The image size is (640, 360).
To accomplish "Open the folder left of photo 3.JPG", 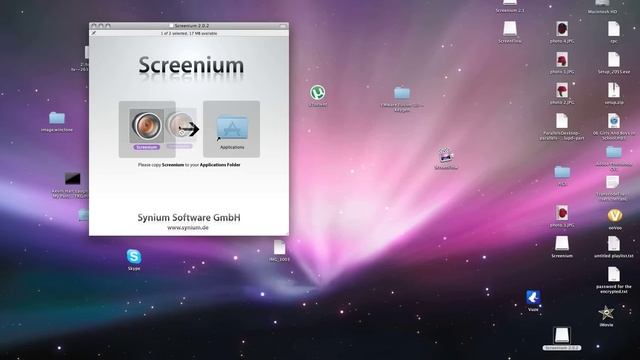I will coord(562,172).
